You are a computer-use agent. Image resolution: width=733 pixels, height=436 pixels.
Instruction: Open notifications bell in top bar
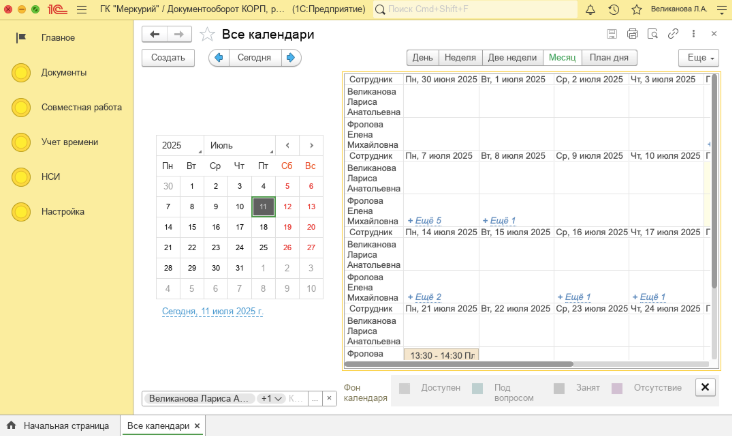point(590,10)
